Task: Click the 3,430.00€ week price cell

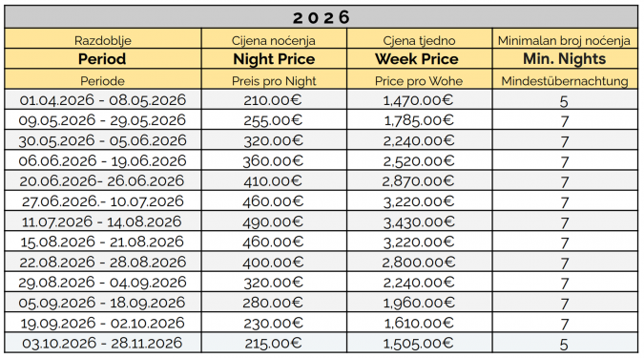Action: point(419,221)
